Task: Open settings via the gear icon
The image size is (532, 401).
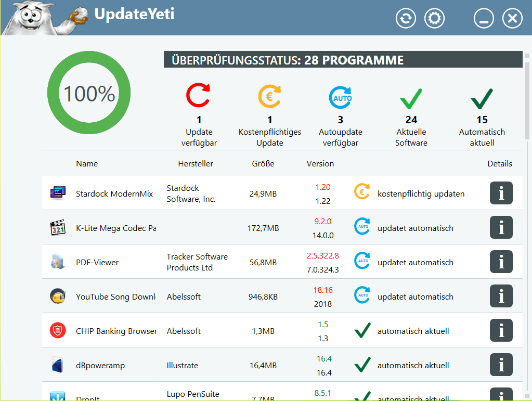Action: [x=435, y=19]
